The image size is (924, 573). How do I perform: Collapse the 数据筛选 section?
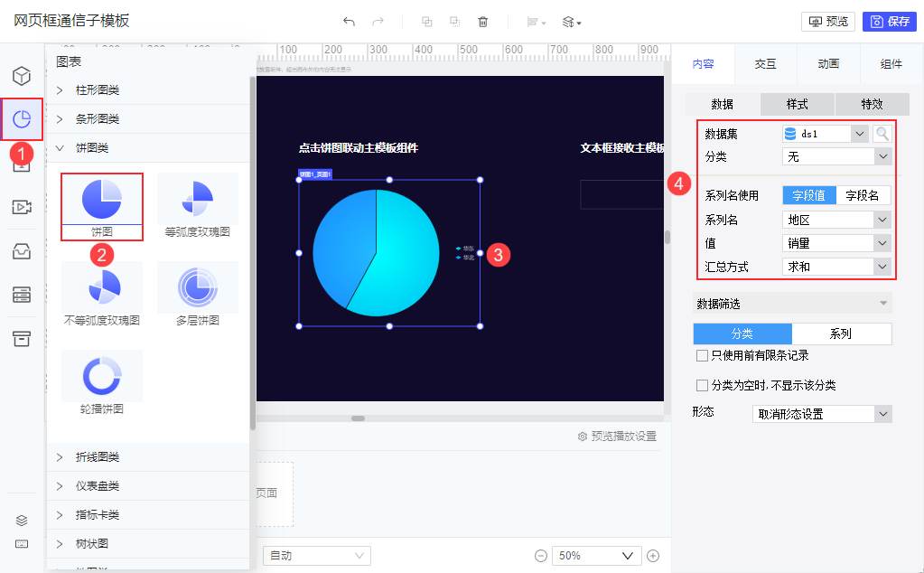tap(792, 304)
